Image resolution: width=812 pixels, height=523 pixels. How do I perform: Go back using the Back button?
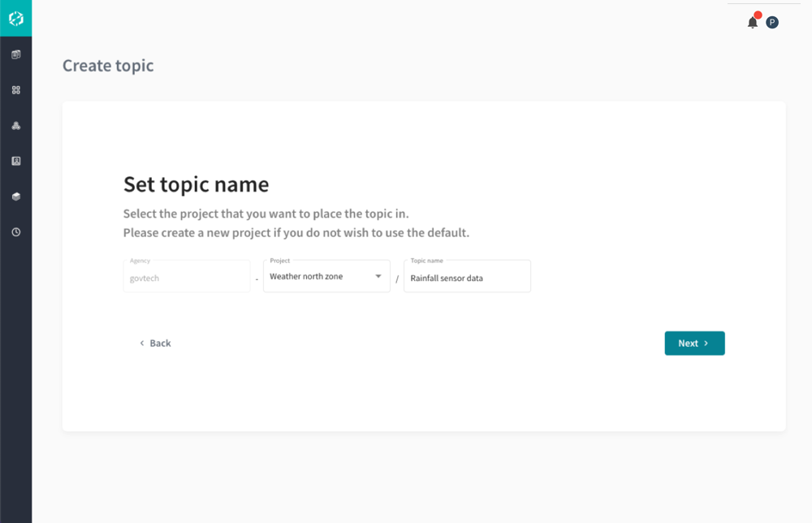pyautogui.click(x=155, y=344)
